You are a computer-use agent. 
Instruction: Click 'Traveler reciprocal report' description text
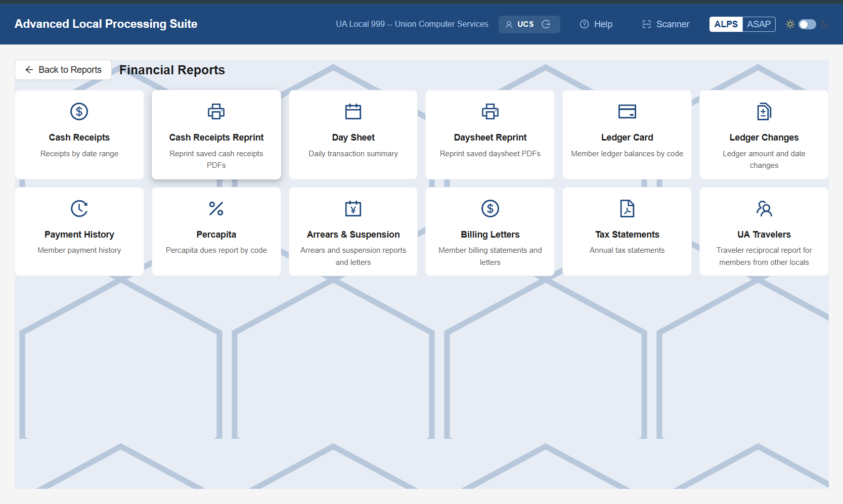[x=764, y=256]
